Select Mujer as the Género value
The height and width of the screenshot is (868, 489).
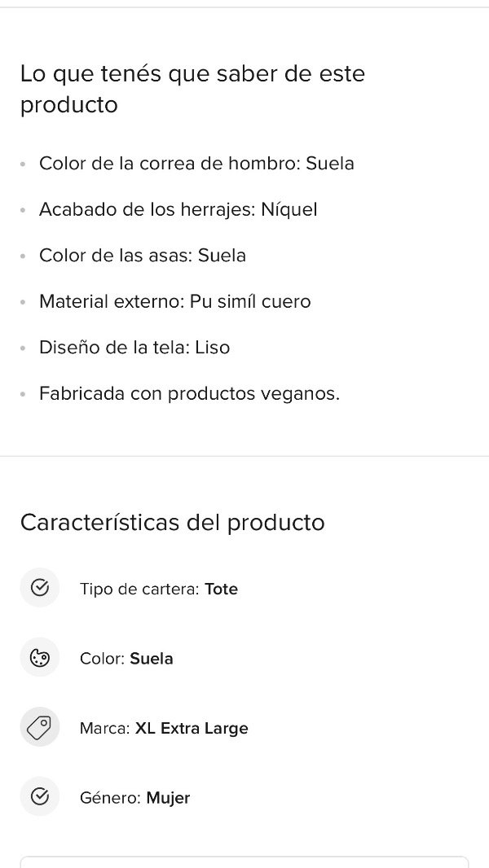click(168, 797)
